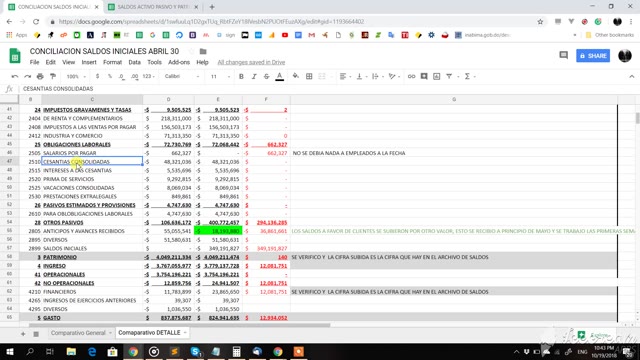
Task: Expand the font size 11 dropdown
Action: [220, 76]
